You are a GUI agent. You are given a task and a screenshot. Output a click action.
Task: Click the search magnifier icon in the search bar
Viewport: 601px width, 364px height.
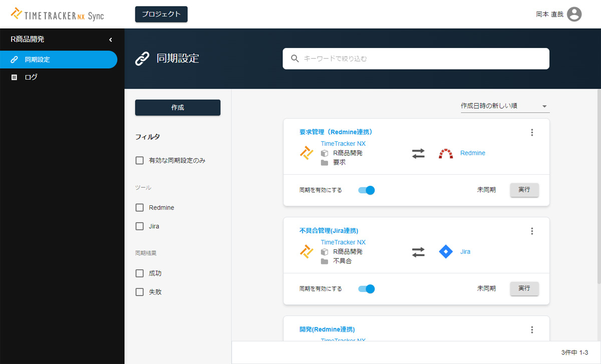[x=294, y=58]
